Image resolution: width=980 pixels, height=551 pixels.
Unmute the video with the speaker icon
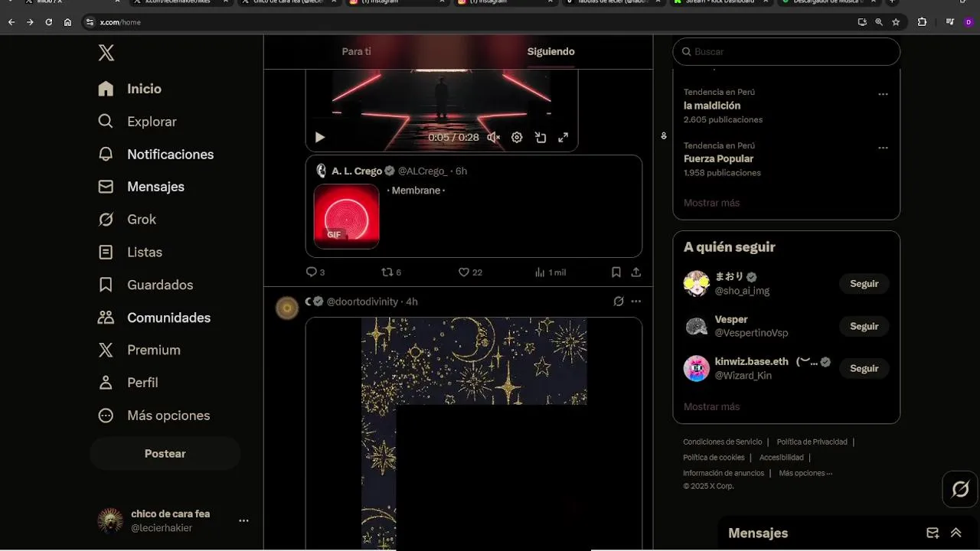[x=494, y=138]
